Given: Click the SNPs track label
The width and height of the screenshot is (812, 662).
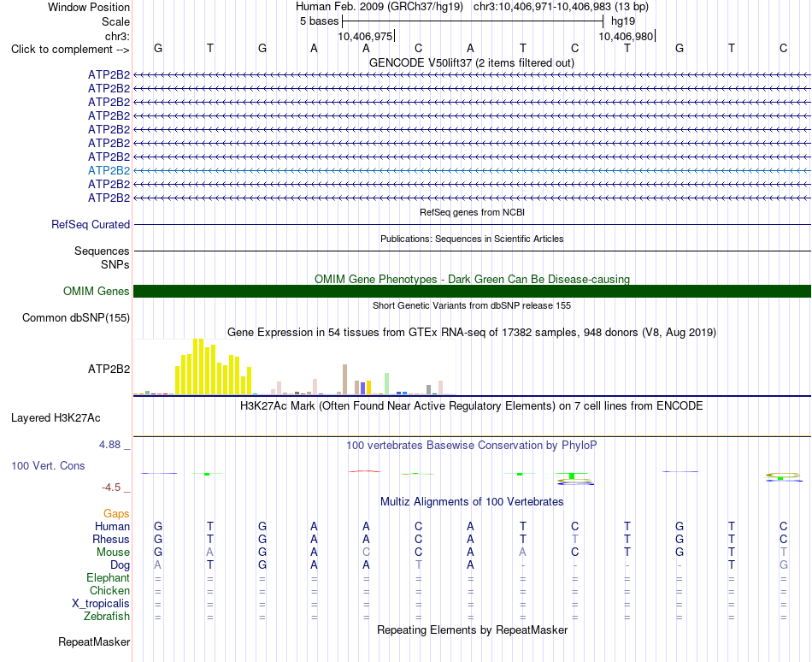Looking at the screenshot, I should (115, 264).
